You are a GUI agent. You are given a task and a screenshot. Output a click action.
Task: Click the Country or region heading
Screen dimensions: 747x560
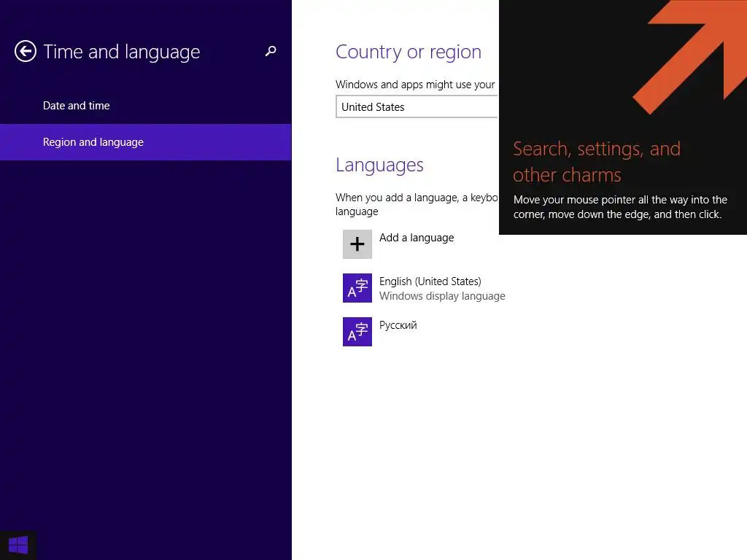(409, 52)
